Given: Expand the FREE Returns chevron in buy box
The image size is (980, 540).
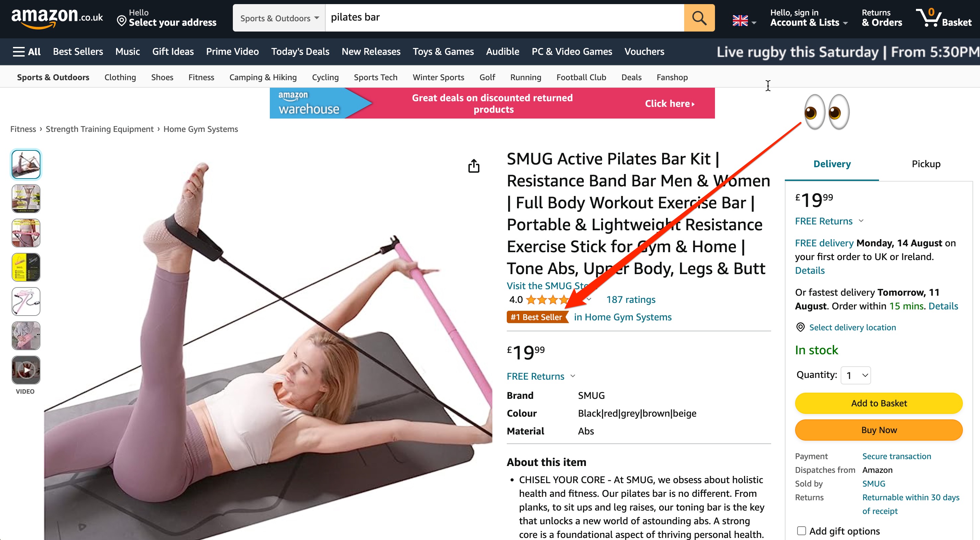Looking at the screenshot, I should (x=861, y=221).
